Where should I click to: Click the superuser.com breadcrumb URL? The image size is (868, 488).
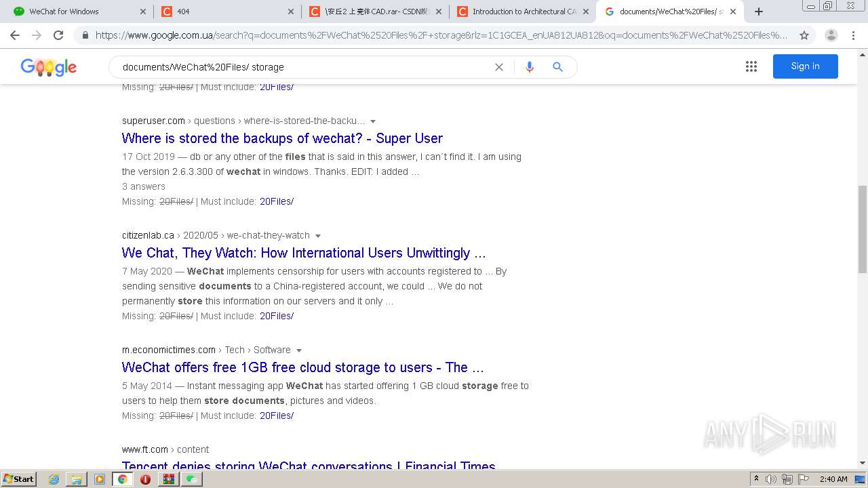(243, 121)
